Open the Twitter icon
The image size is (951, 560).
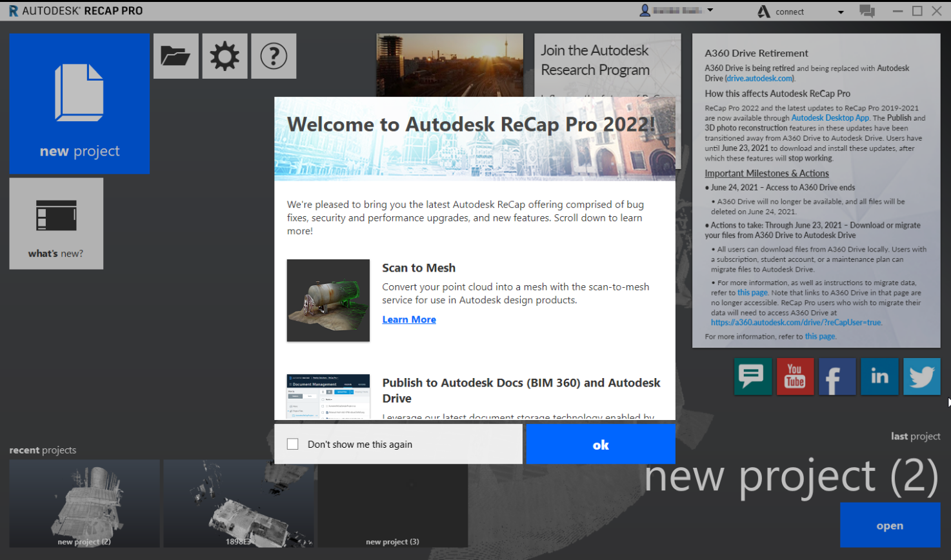pyautogui.click(x=921, y=376)
